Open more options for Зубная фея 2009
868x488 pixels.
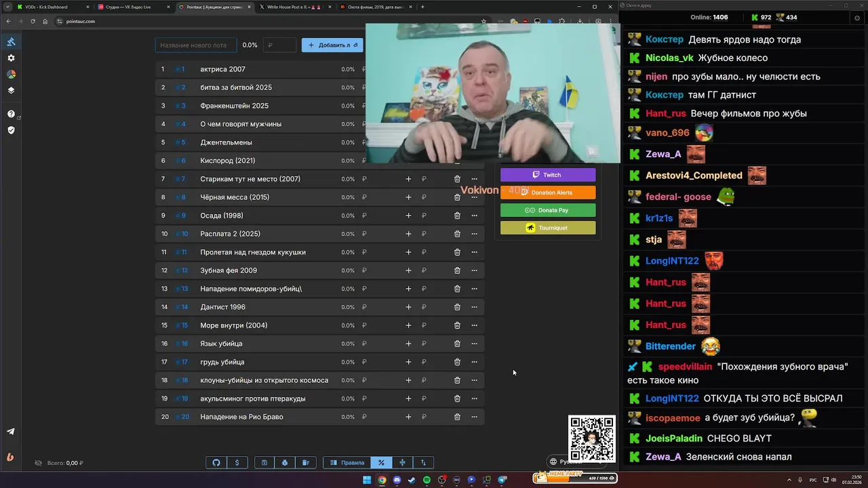point(474,270)
